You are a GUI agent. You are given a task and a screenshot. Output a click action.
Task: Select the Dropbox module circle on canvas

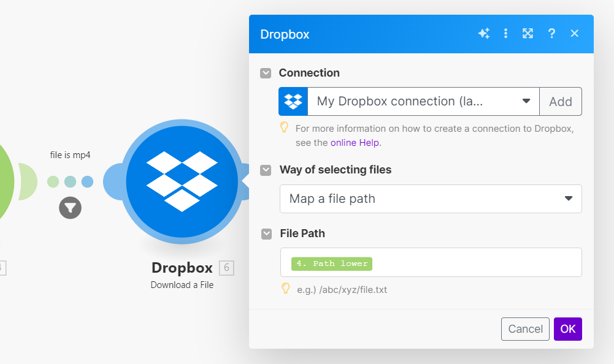click(182, 181)
